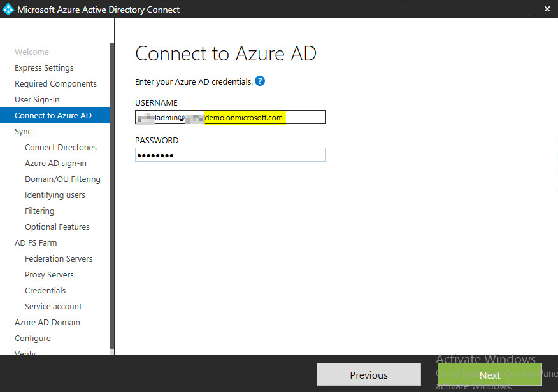This screenshot has height=392, width=558.
Task: Select Identifying users in the sidebar
Action: [55, 195]
